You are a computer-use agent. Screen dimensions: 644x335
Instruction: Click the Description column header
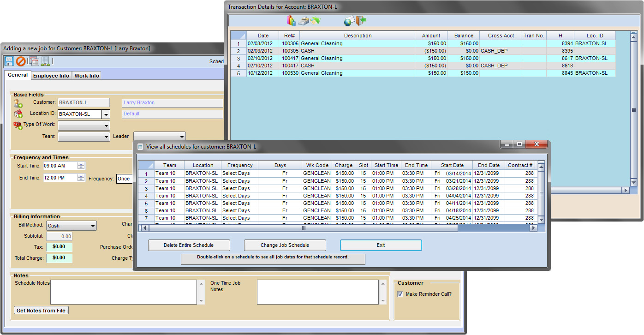[358, 36]
